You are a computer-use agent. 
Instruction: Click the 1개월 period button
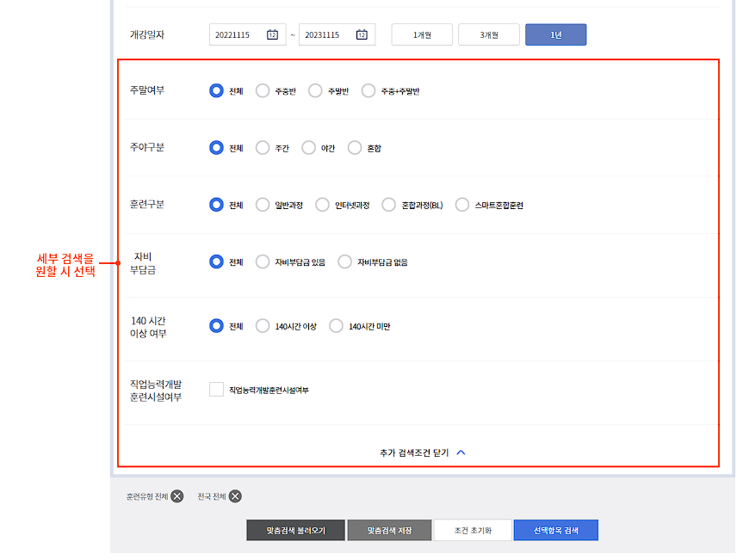422,34
